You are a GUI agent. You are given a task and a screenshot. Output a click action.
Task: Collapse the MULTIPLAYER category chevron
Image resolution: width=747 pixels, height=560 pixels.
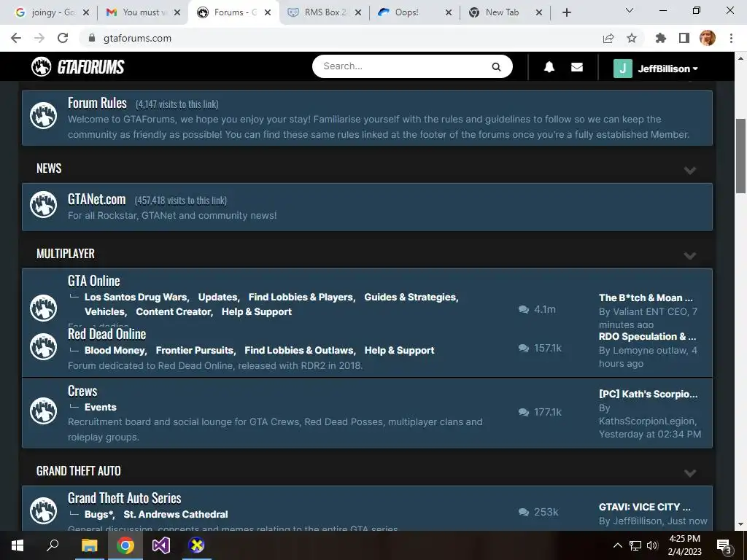(690, 256)
